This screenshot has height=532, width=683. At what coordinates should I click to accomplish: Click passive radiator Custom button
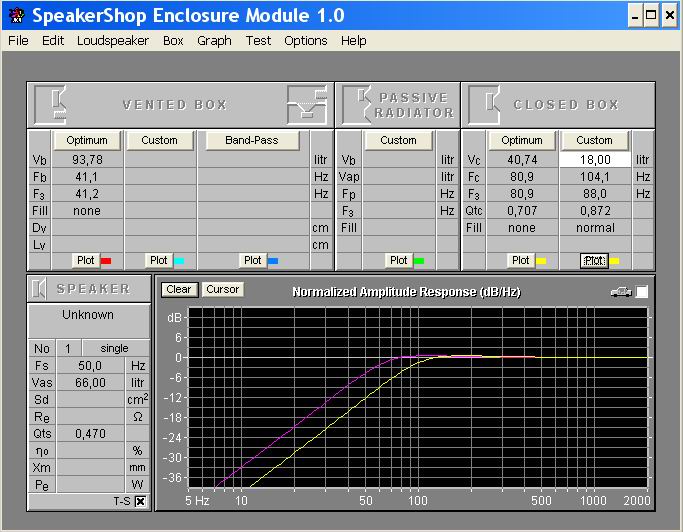coord(398,140)
